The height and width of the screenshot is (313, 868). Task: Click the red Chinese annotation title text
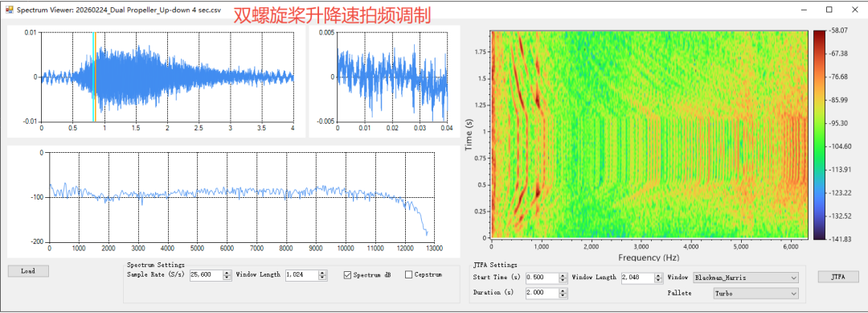[332, 15]
